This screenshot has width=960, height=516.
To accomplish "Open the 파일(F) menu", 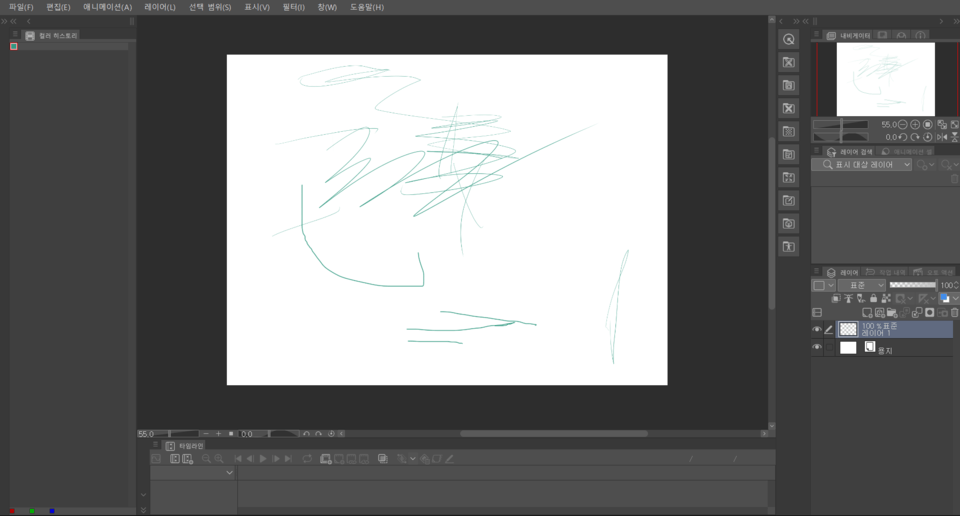I will tap(21, 7).
